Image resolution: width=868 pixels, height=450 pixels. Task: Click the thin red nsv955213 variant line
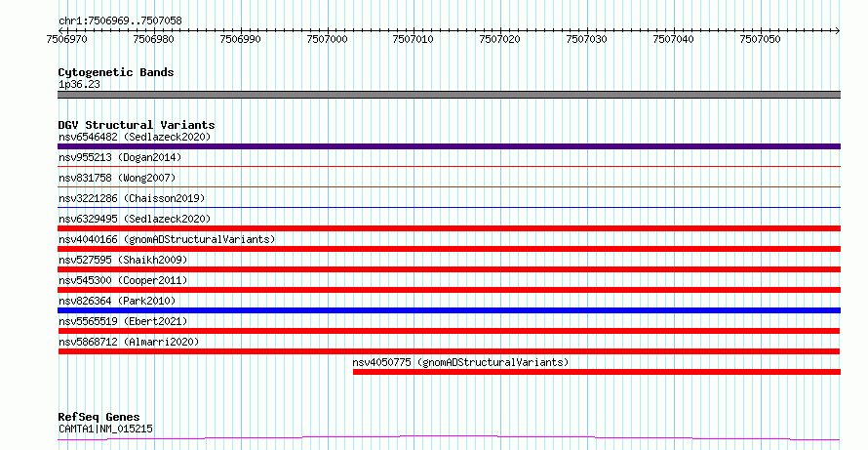[x=449, y=166]
